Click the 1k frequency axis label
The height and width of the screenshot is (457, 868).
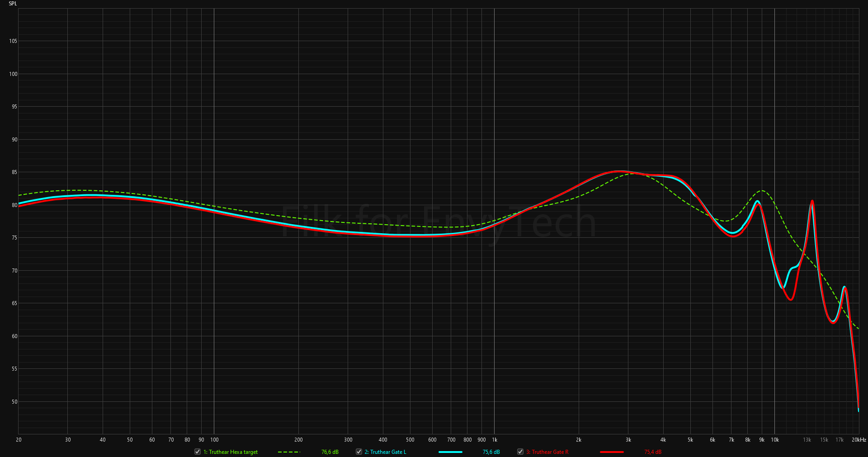[495, 440]
